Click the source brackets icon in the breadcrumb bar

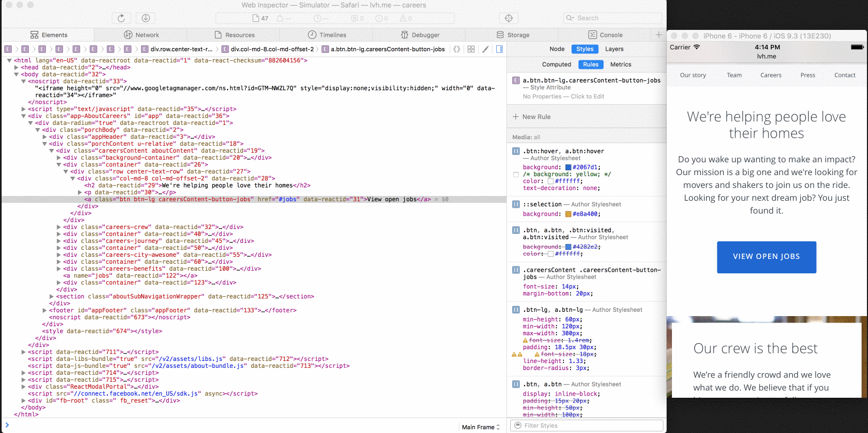click(x=457, y=49)
